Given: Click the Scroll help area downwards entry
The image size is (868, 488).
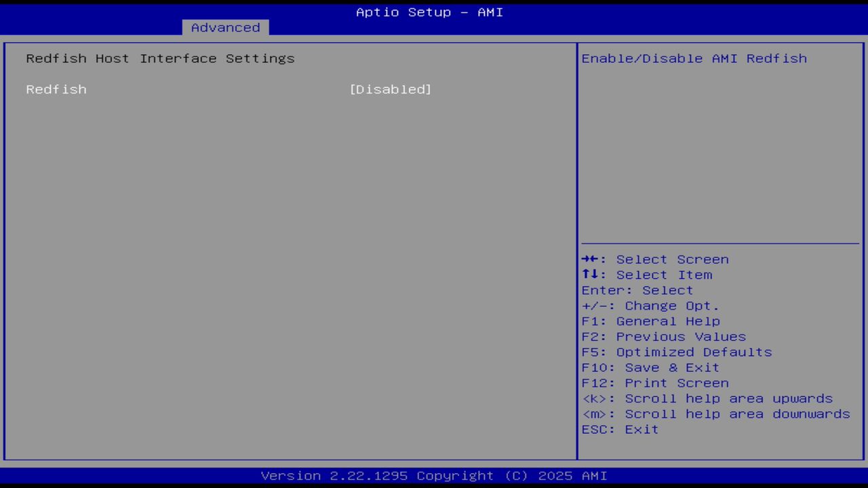Looking at the screenshot, I should click(715, 413).
